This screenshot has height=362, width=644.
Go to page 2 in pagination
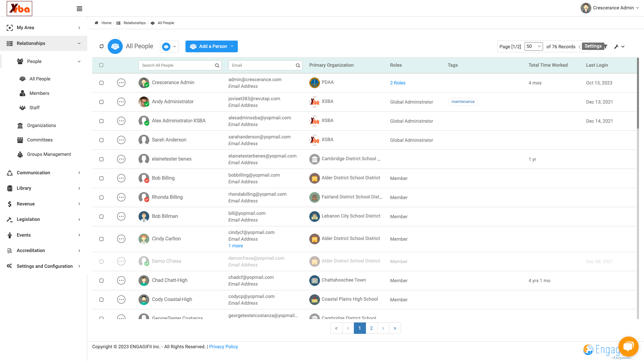[x=371, y=328]
